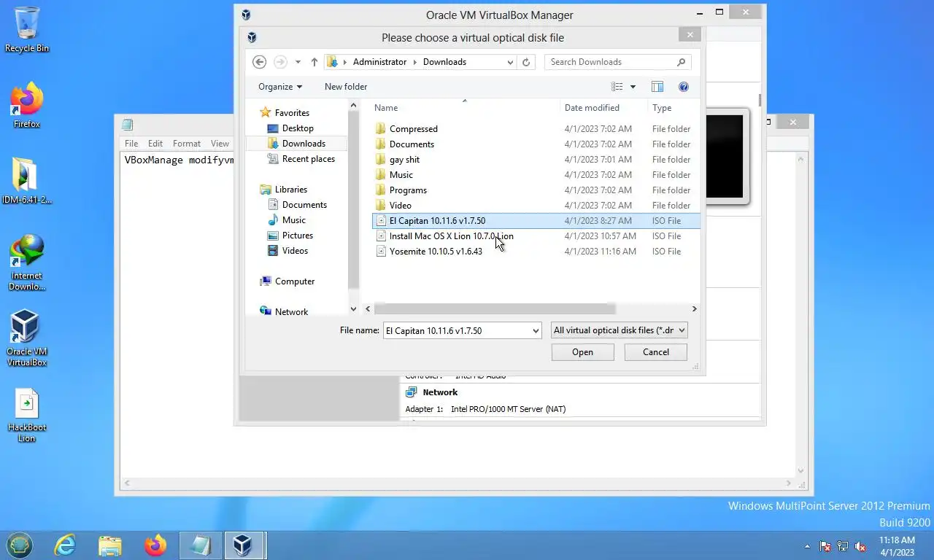Sort files by the Name column header

(x=464, y=108)
